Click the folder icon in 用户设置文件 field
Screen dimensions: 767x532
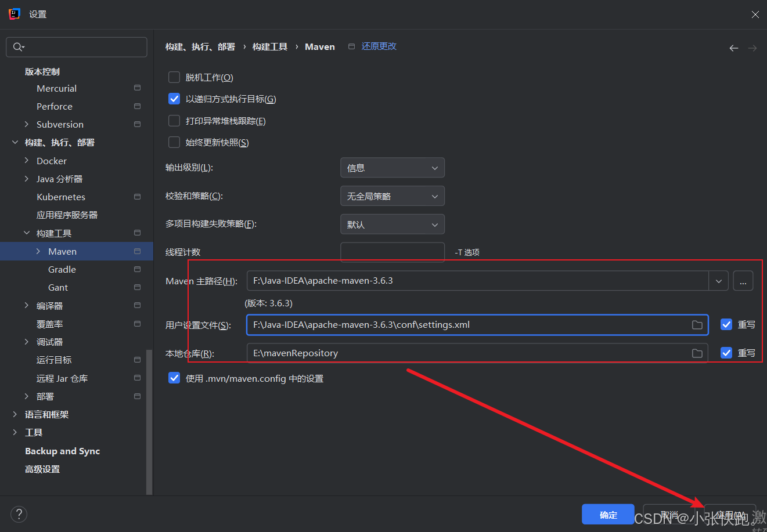[x=697, y=325]
